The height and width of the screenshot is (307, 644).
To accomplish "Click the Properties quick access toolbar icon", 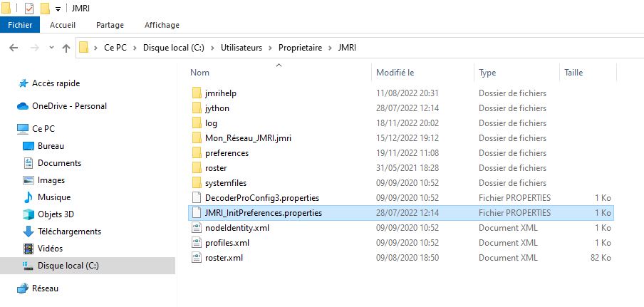I will pos(29,9).
